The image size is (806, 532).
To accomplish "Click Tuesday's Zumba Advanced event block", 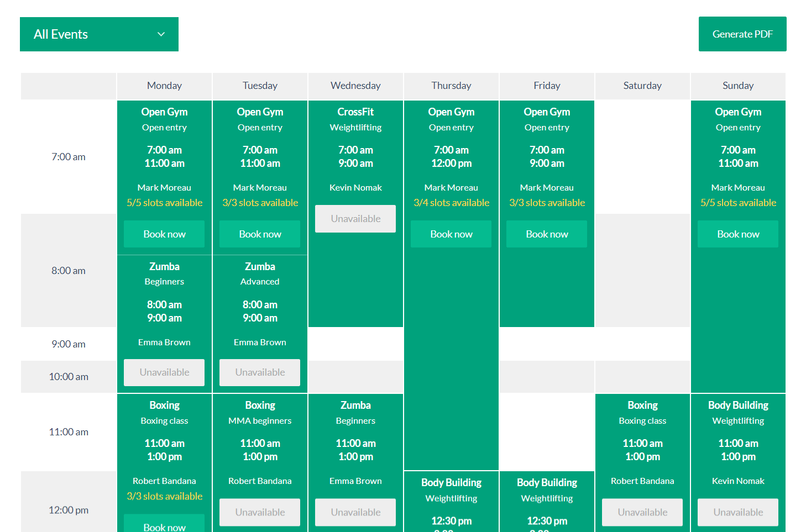I will pos(259,293).
